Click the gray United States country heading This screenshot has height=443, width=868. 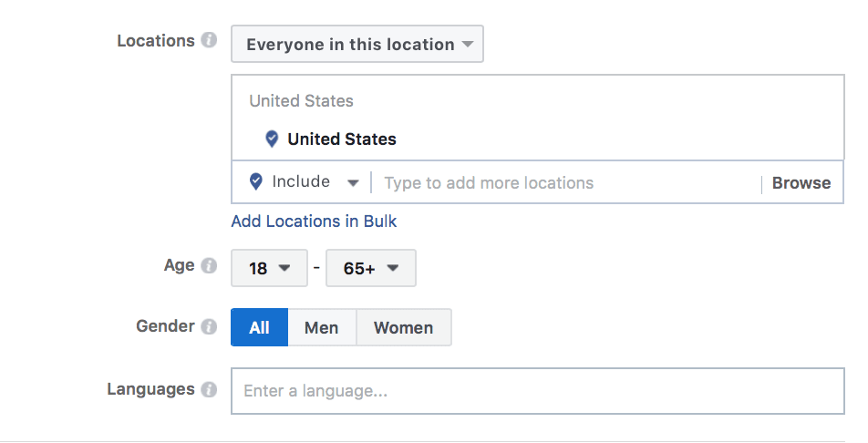301,101
